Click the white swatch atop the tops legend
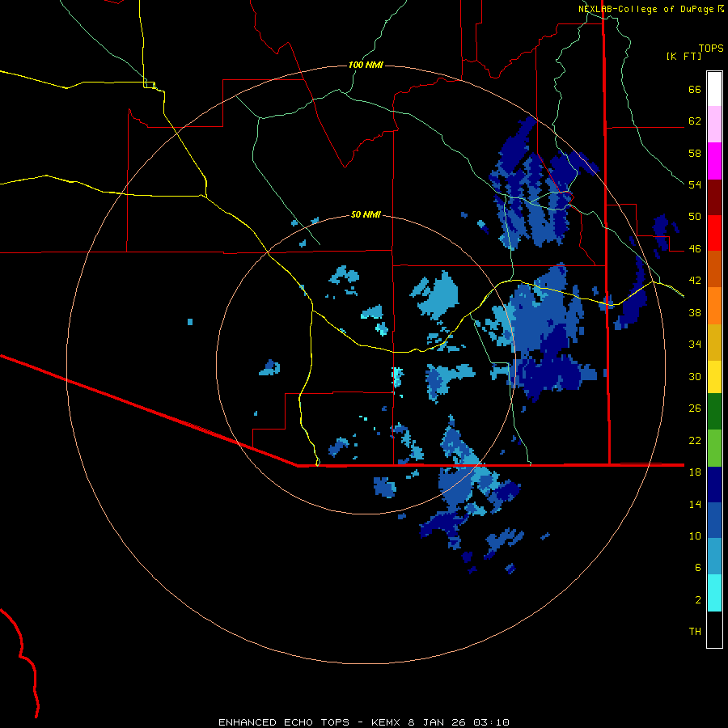This screenshot has width=728, height=728. click(x=714, y=89)
